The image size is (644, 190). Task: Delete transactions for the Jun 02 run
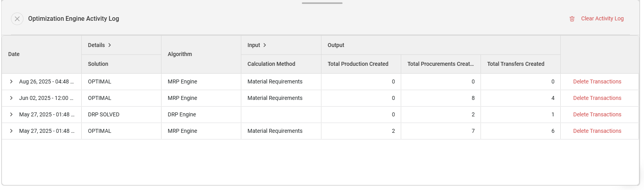coord(597,98)
